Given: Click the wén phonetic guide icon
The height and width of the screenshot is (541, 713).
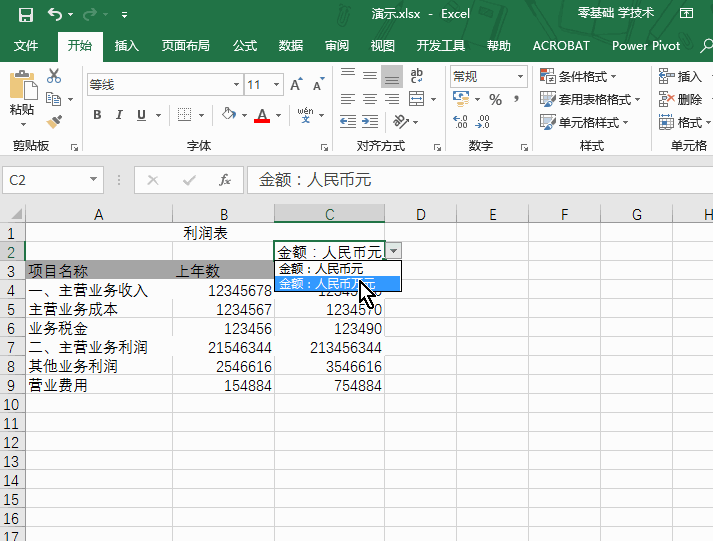Looking at the screenshot, I should [x=306, y=115].
